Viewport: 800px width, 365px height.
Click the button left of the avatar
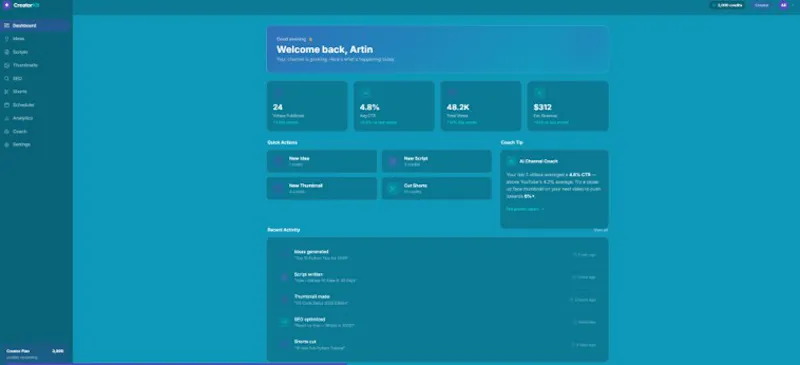tap(762, 5)
